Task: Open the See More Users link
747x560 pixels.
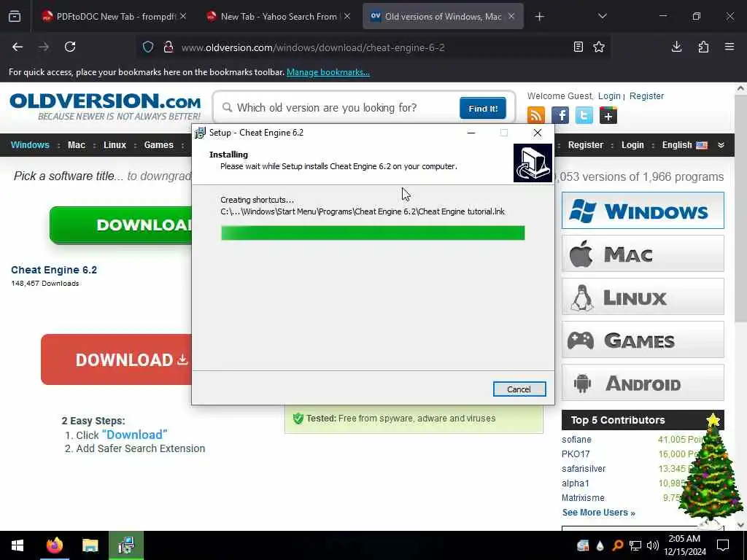Action: tap(598, 513)
